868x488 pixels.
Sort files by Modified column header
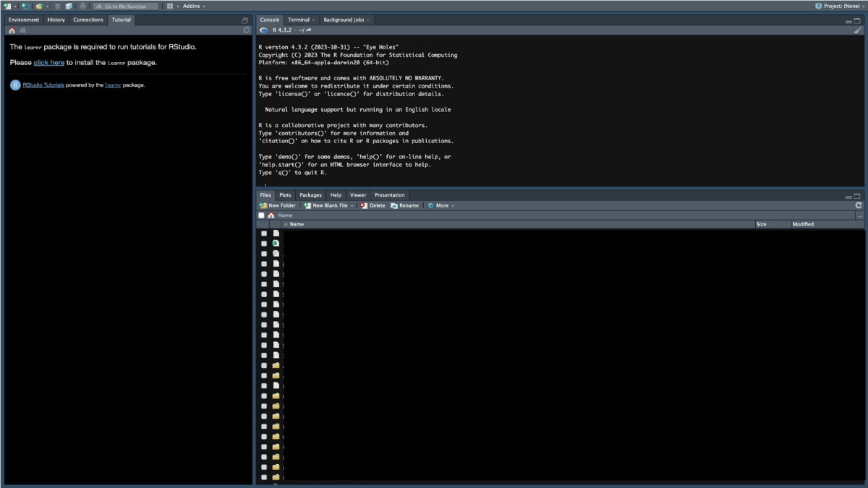(827, 224)
